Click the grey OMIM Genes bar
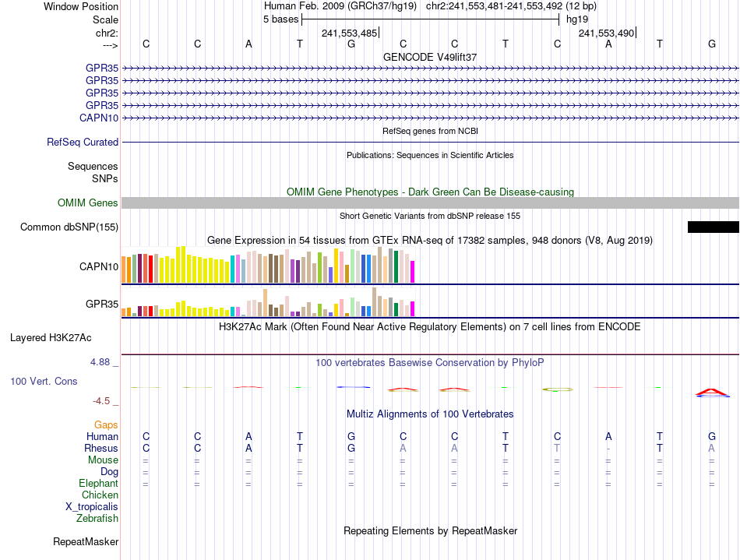 click(x=430, y=203)
